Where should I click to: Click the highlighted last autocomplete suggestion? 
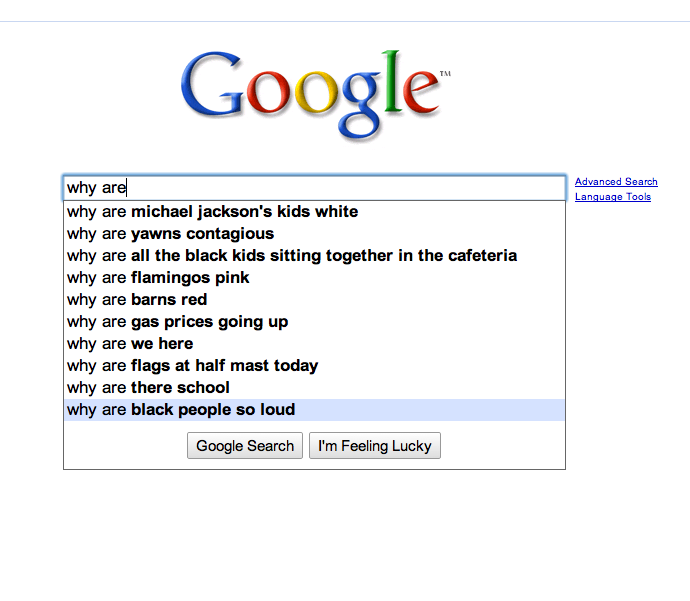[181, 410]
